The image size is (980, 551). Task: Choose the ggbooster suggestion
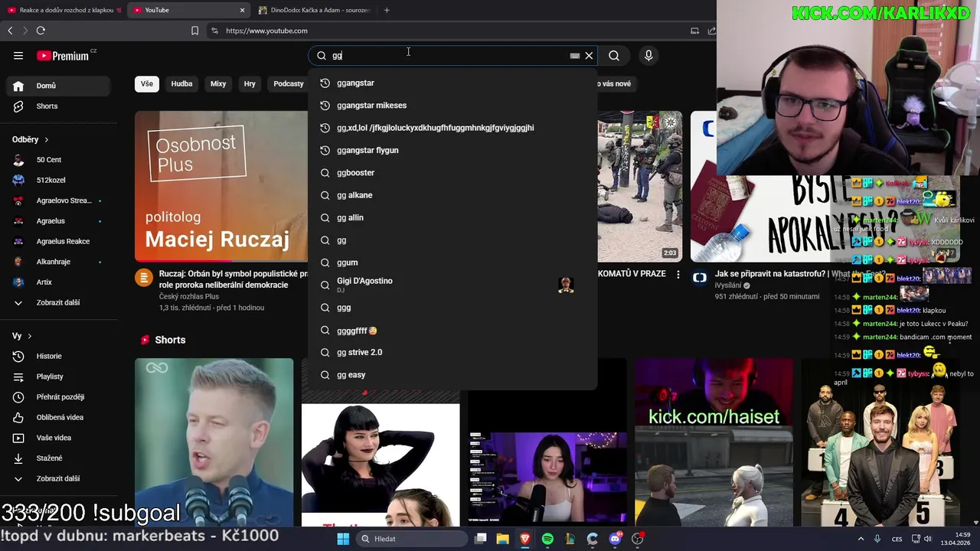(452, 173)
